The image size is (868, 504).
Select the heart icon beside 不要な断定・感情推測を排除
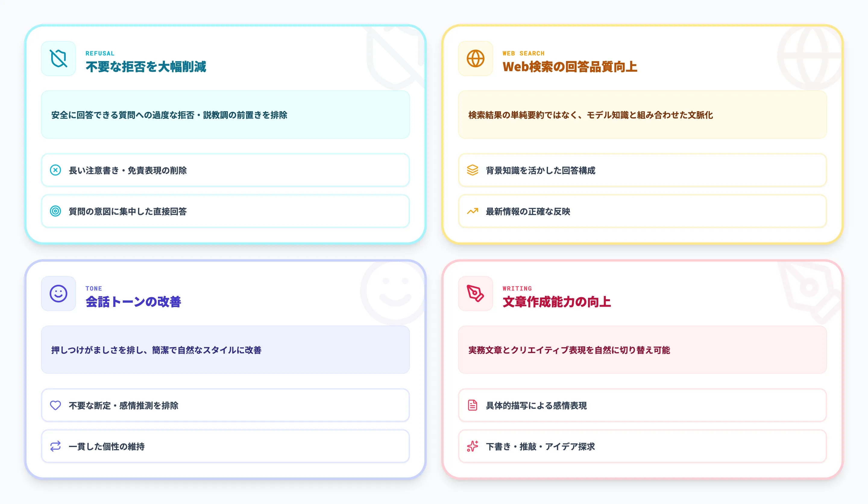55,405
